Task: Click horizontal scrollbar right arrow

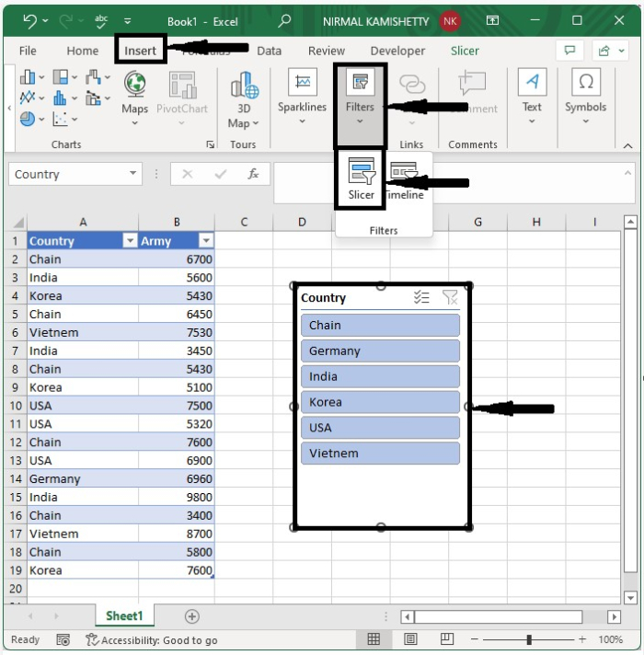Action: click(614, 616)
